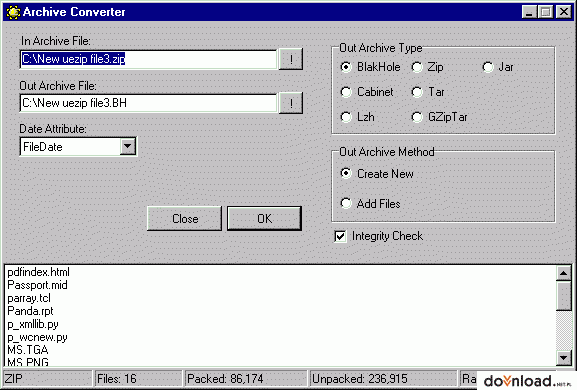Choose Cabinet output archive type

[x=367, y=92]
